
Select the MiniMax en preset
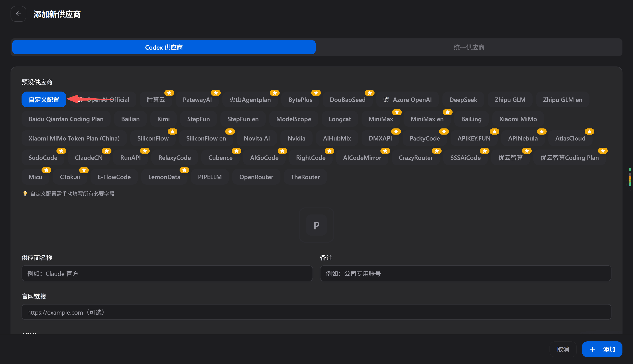click(427, 119)
